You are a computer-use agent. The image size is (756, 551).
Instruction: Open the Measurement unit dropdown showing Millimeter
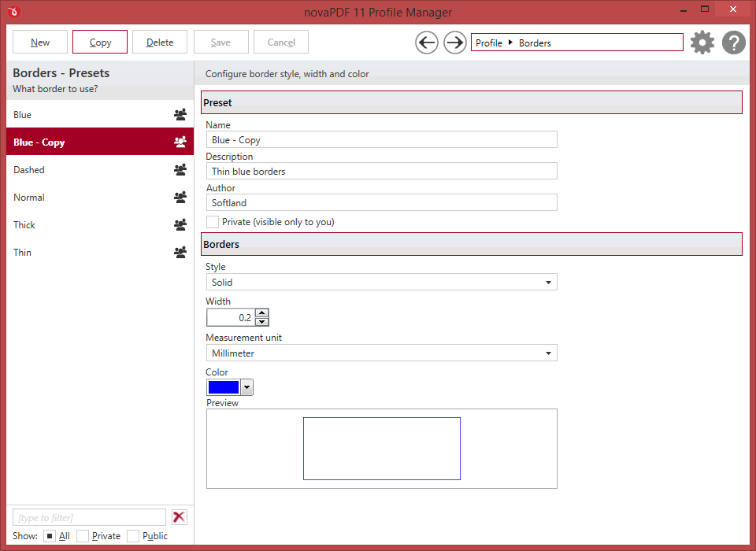(381, 353)
